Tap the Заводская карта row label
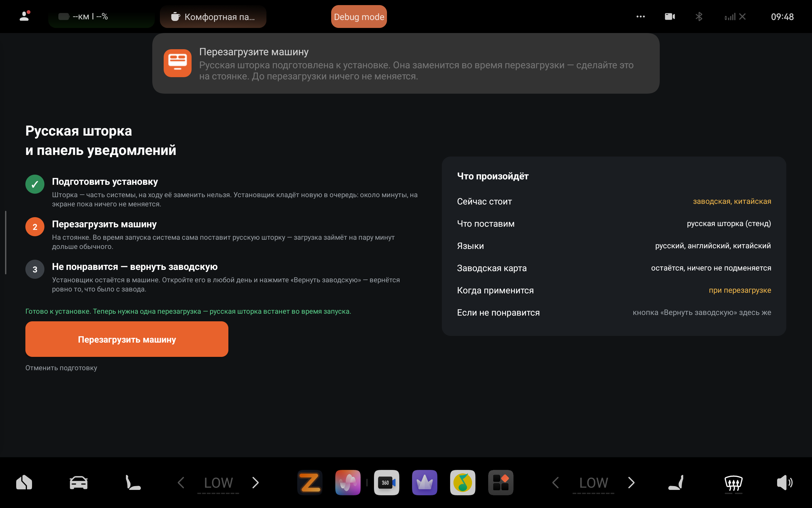812x508 pixels. 492,268
